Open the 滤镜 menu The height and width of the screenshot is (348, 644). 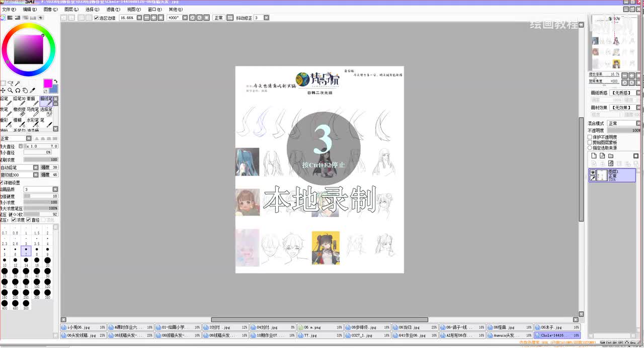click(113, 10)
